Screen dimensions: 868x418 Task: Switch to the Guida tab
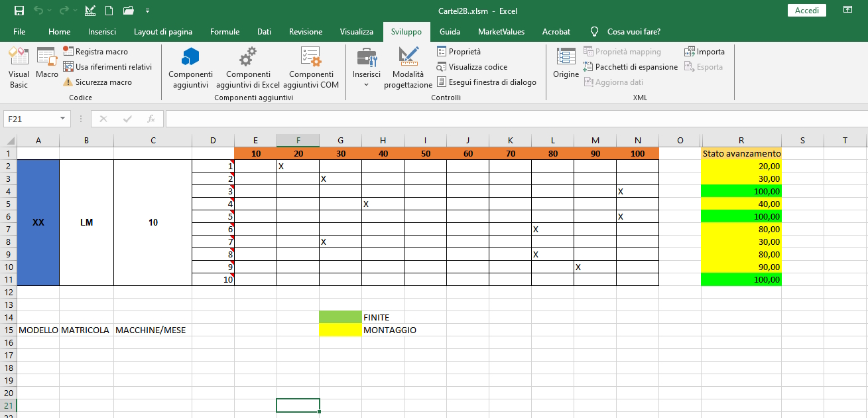pyautogui.click(x=450, y=32)
